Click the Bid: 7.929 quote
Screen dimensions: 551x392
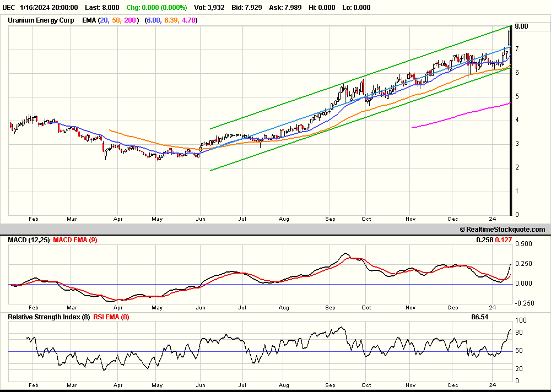coord(247,7)
